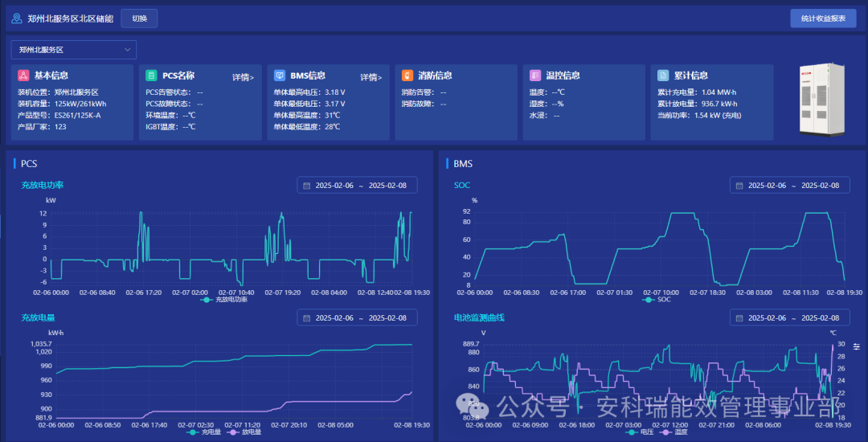Screen dimensions: 868x442
Task: Toggle 电压 legend series
Action: point(640,432)
